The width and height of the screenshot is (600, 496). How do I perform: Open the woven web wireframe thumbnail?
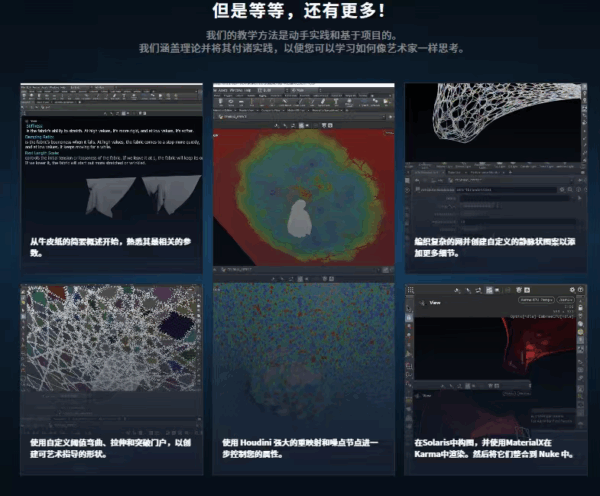click(x=496, y=178)
